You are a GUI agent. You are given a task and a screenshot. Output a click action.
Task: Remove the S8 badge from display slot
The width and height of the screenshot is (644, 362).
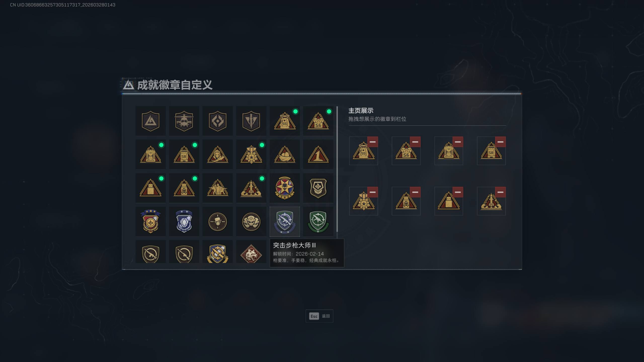[500, 142]
